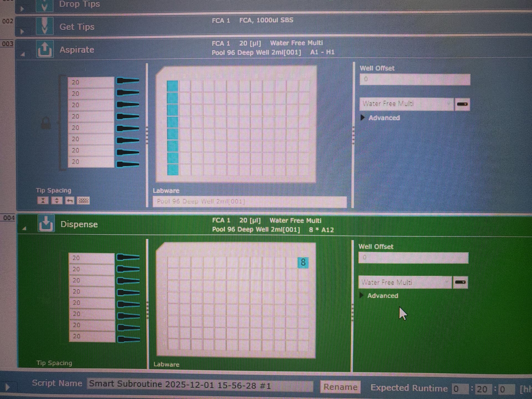Open liquid class button beside Aspirate Water Free Multi
532x399 pixels.
(x=462, y=104)
